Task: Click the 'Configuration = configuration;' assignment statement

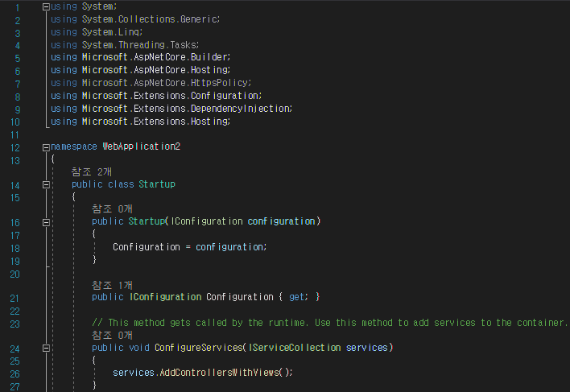Action: coord(190,247)
